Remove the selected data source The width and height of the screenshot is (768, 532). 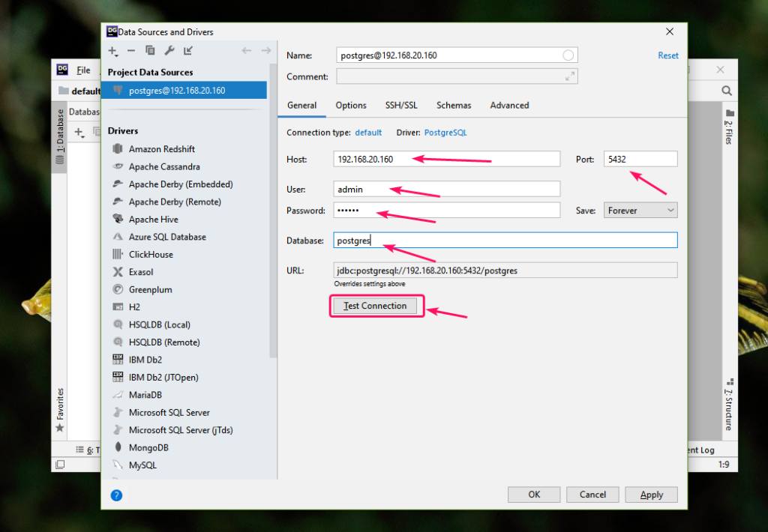pyautogui.click(x=131, y=50)
